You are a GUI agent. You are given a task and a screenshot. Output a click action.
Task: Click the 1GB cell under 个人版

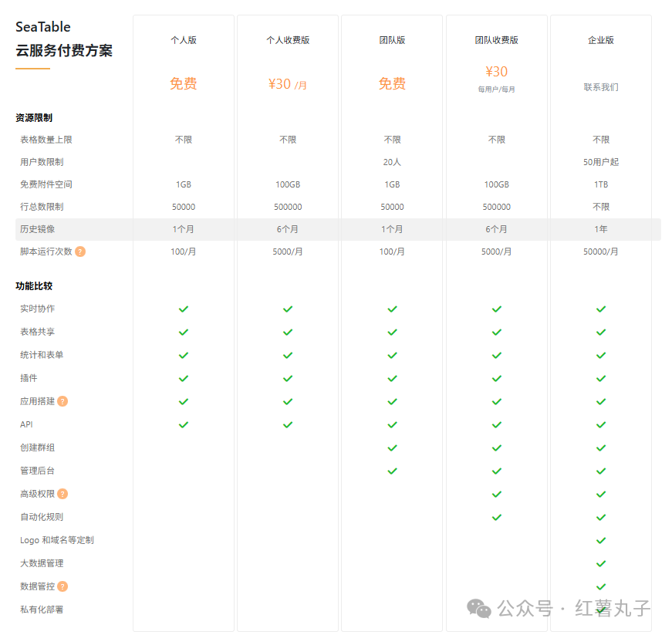coord(184,184)
